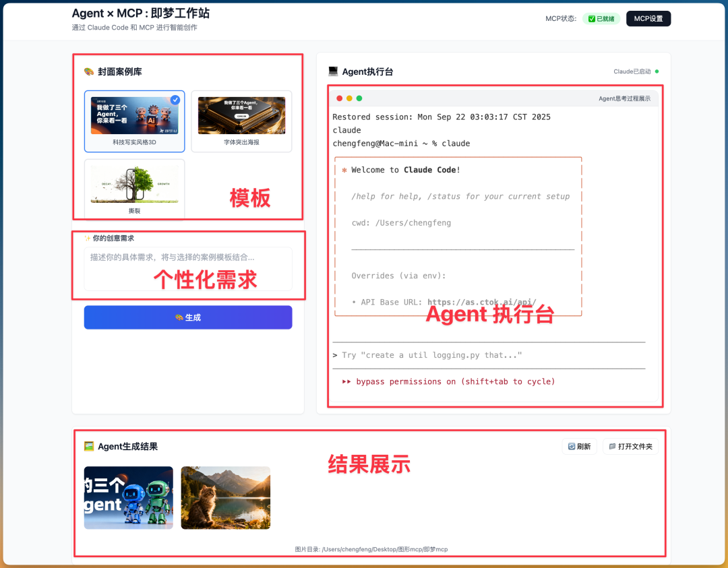The image size is (728, 568).
Task: Click the 'Agent × MCP : 即梦工作站' title
Action: 141,13
